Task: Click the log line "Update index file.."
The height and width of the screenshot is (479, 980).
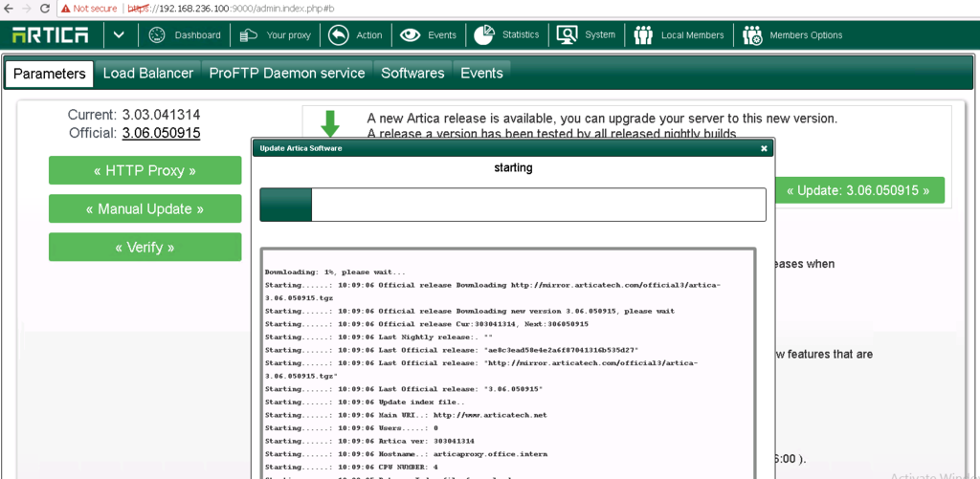Action: point(365,403)
